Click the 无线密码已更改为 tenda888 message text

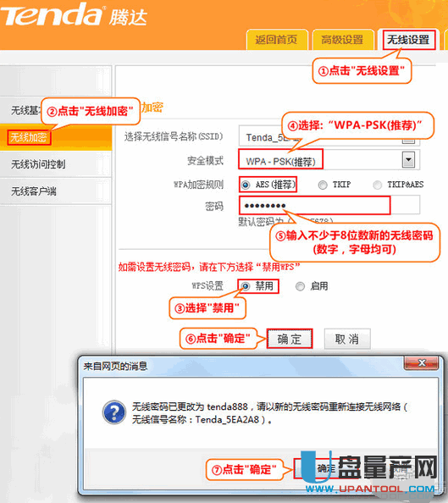point(269,413)
